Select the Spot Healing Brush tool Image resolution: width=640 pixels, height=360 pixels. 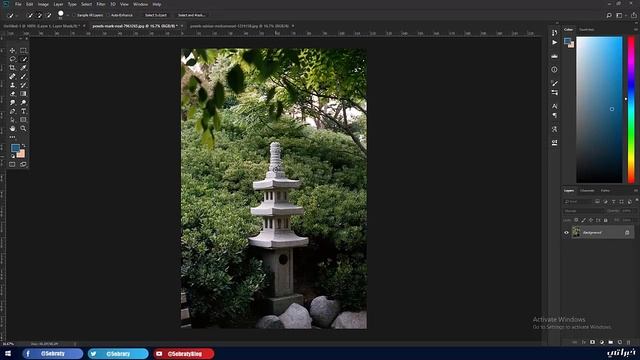click(12, 76)
